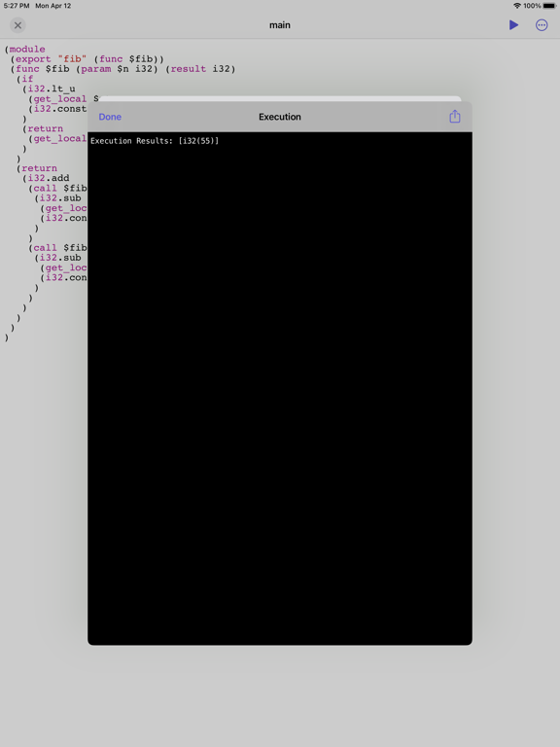Image resolution: width=560 pixels, height=747 pixels.
Task: Click the Wi-Fi status icon
Action: coord(517,6)
